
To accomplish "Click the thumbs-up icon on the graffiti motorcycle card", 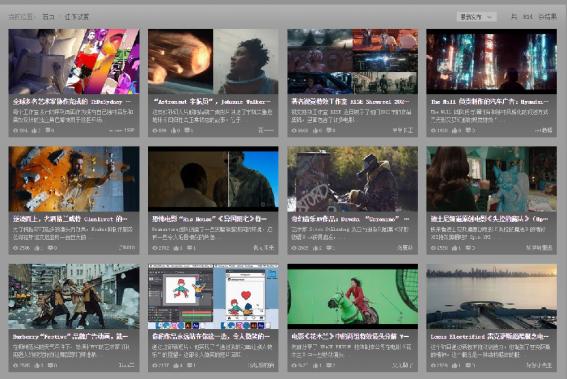I will [315, 248].
